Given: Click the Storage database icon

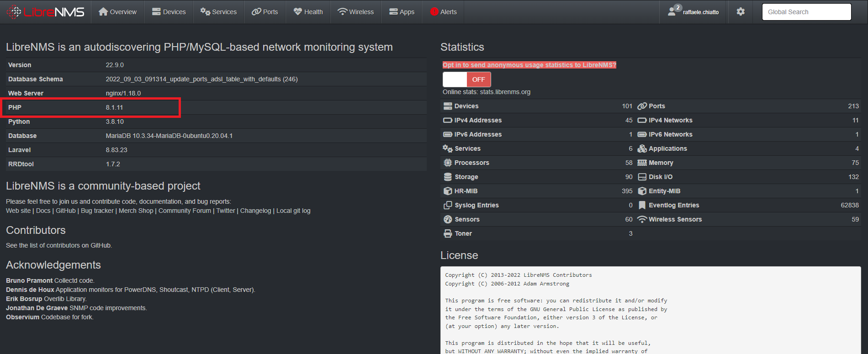Looking at the screenshot, I should pyautogui.click(x=448, y=177).
